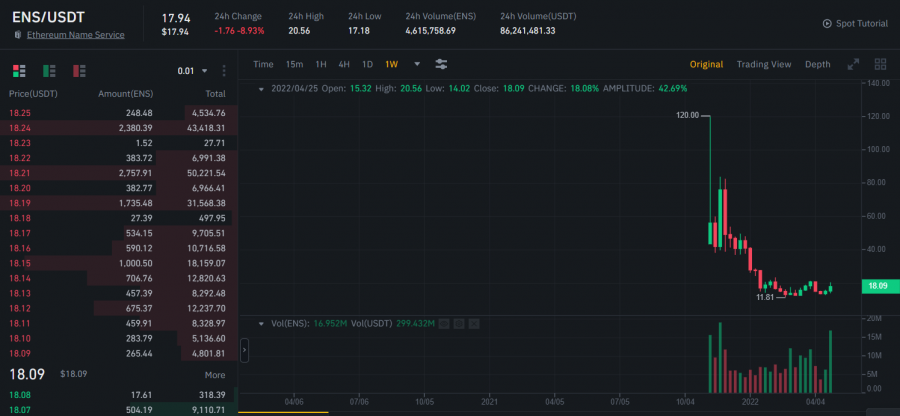900x416 pixels.
Task: Open price precision 0.01 dropdown
Action: coord(193,71)
